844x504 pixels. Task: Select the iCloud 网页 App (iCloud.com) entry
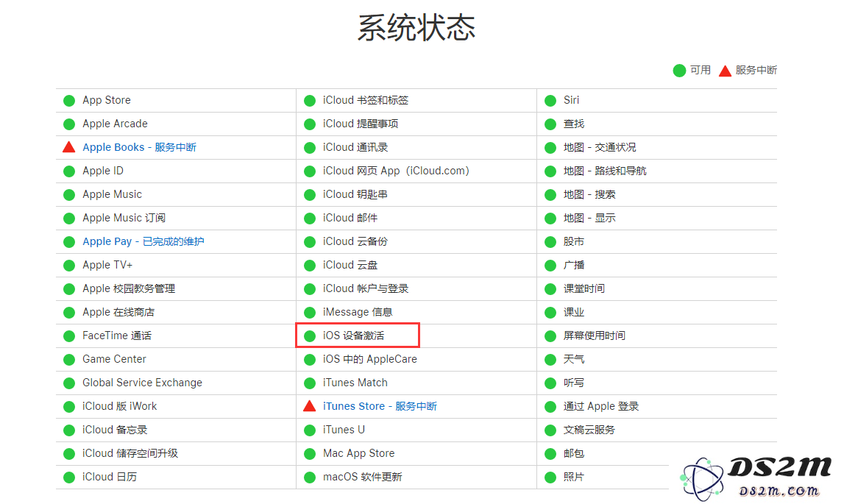coord(396,171)
